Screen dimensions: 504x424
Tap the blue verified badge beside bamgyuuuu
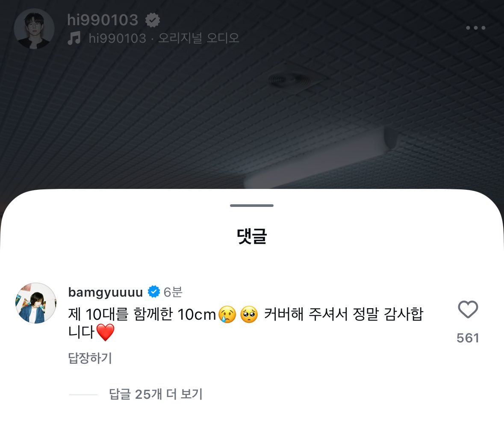[x=153, y=292]
